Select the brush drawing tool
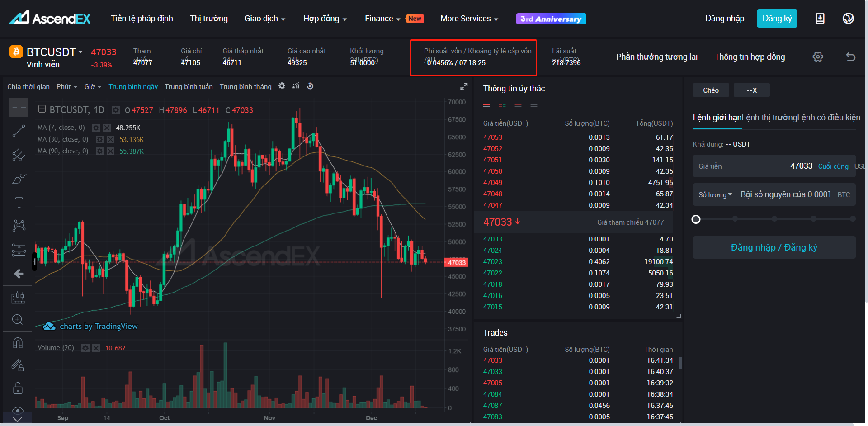Image resolution: width=868 pixels, height=426 pixels. (x=19, y=179)
